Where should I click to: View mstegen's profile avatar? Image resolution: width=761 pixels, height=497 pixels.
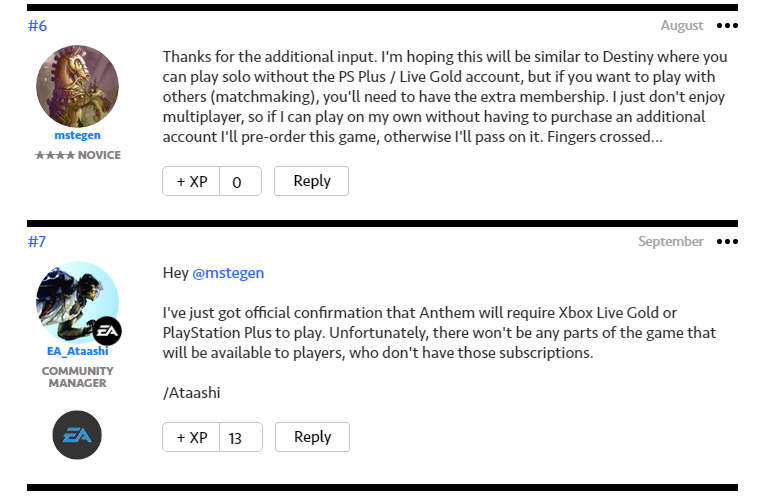click(x=77, y=86)
